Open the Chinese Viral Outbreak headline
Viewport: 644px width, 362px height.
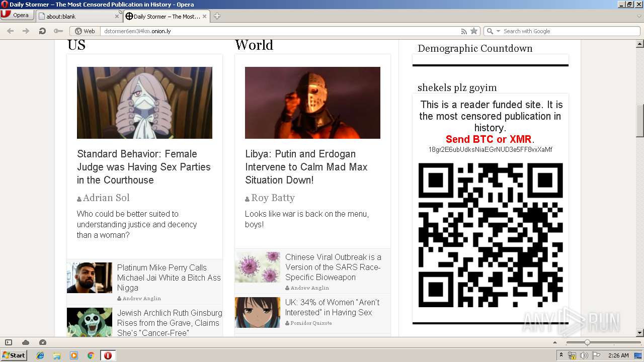(334, 267)
